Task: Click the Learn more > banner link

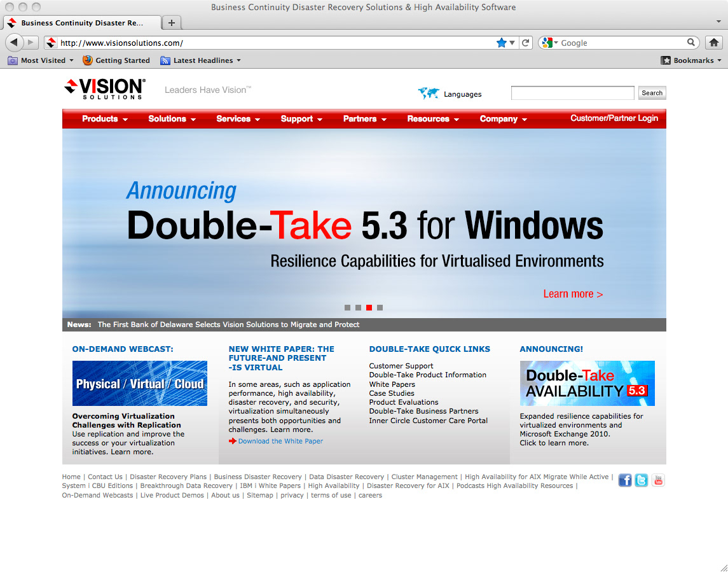Action: point(573,294)
